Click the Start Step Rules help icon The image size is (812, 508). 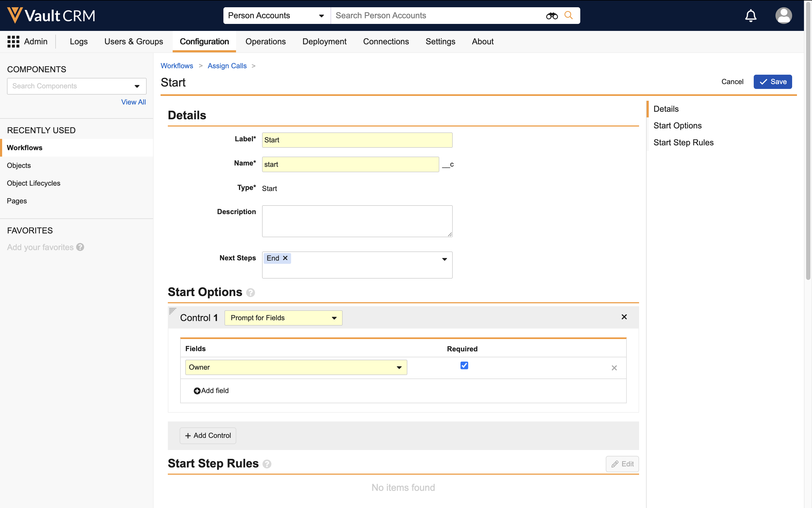click(x=267, y=464)
